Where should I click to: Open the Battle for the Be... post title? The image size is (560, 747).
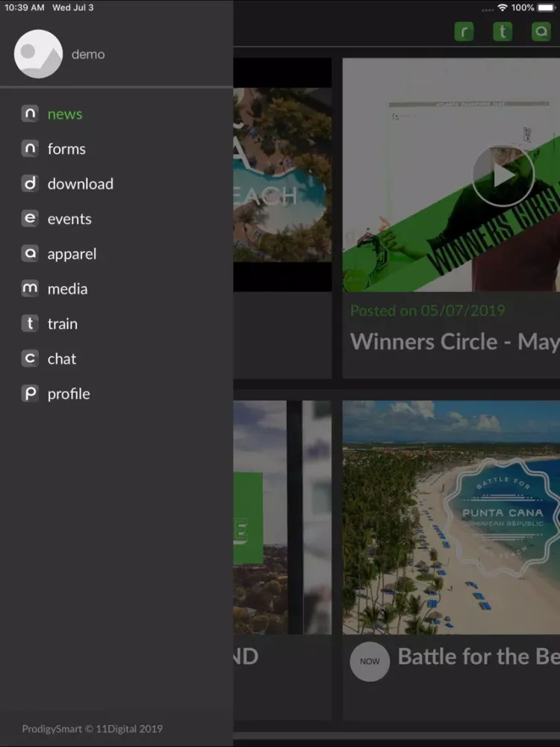tap(479, 657)
